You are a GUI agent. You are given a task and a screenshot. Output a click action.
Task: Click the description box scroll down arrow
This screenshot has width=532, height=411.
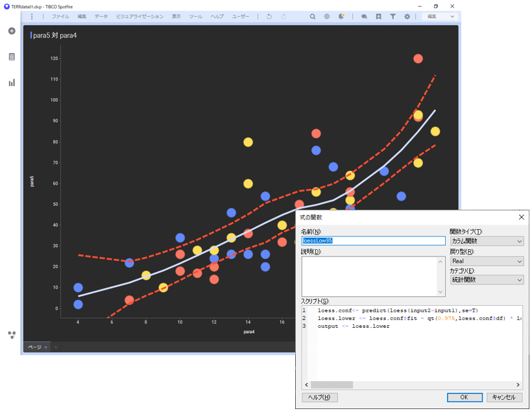pyautogui.click(x=441, y=292)
